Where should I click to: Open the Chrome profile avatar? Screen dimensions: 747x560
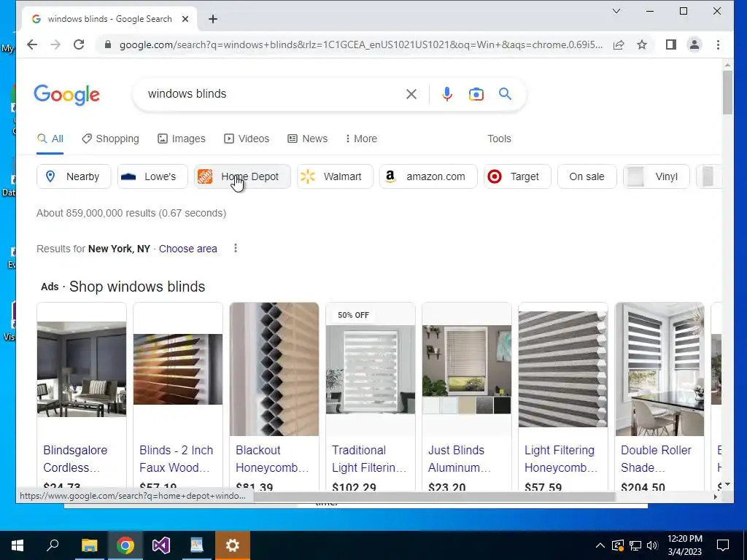click(694, 44)
